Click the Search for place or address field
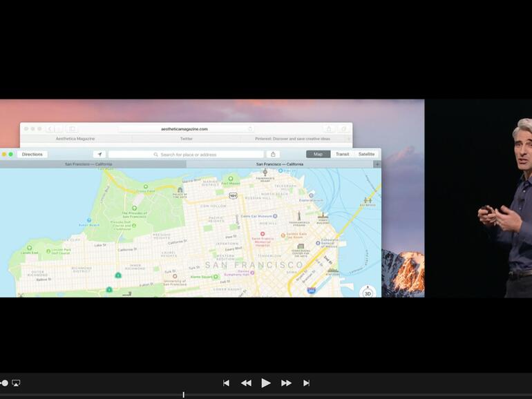Image resolution: width=532 pixels, height=399 pixels. (186, 155)
